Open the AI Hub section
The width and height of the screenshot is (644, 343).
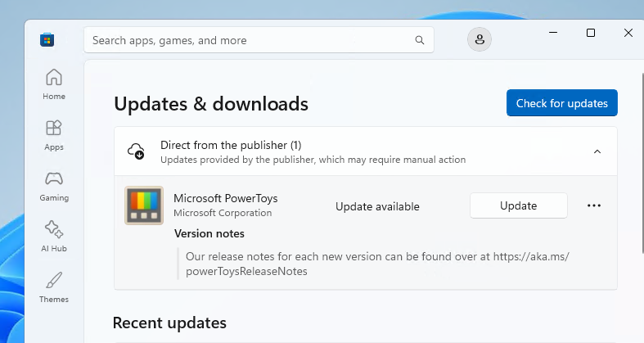click(54, 237)
